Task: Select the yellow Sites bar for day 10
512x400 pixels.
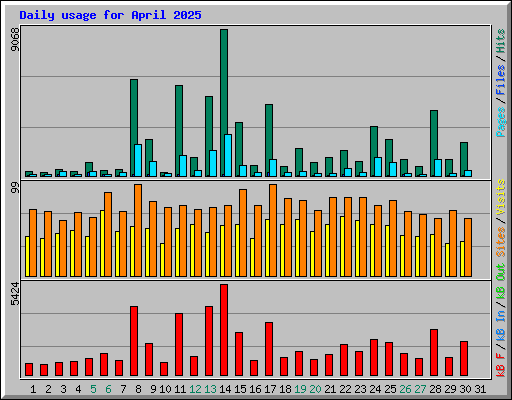Action: point(162,260)
